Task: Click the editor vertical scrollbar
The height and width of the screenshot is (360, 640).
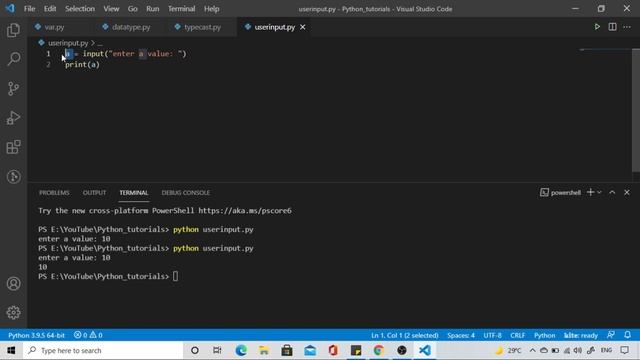Action: coord(636,110)
